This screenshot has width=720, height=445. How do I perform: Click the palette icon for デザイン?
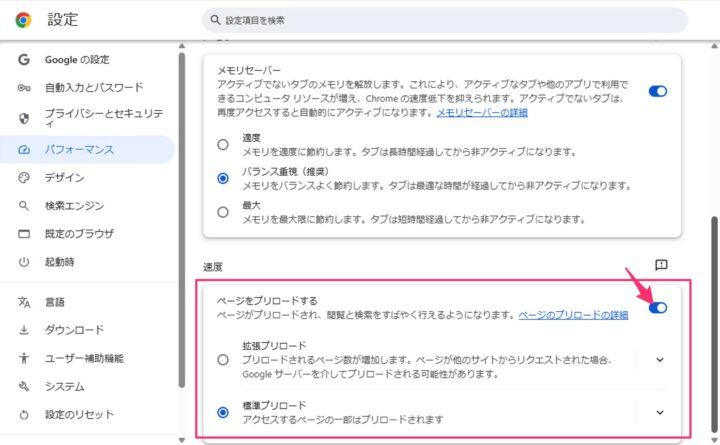24,177
